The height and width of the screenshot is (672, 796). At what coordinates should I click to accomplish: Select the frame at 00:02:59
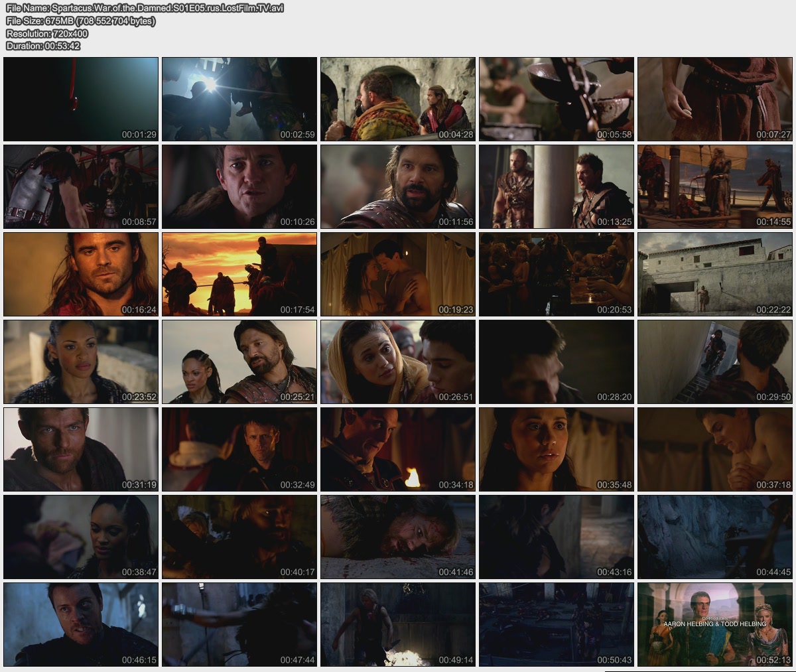239,99
